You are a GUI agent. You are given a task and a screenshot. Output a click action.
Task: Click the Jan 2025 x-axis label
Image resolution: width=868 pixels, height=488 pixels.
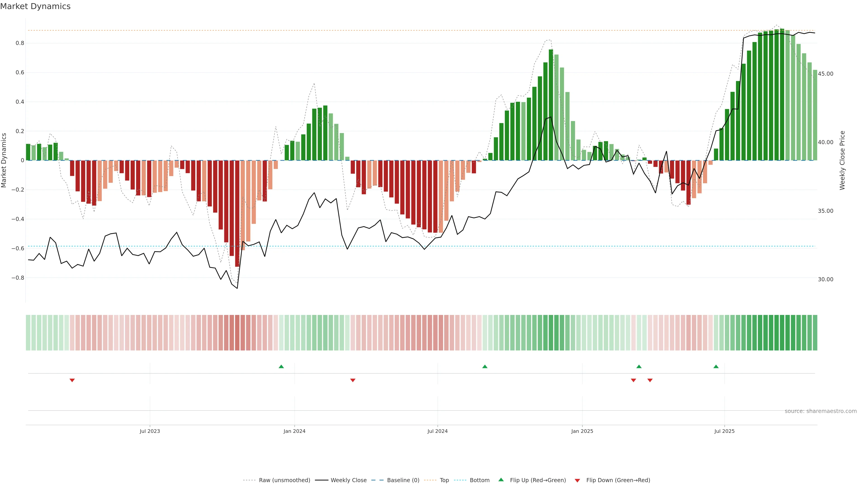[582, 431]
